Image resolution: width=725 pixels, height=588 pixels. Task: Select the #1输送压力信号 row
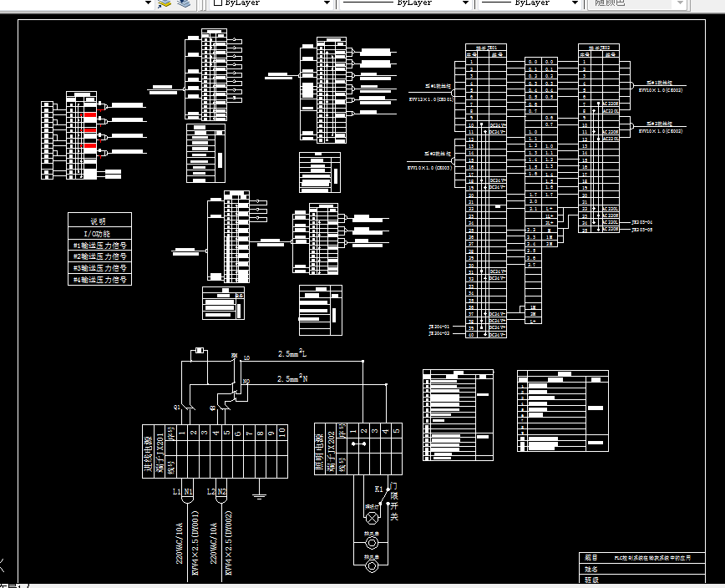99,245
